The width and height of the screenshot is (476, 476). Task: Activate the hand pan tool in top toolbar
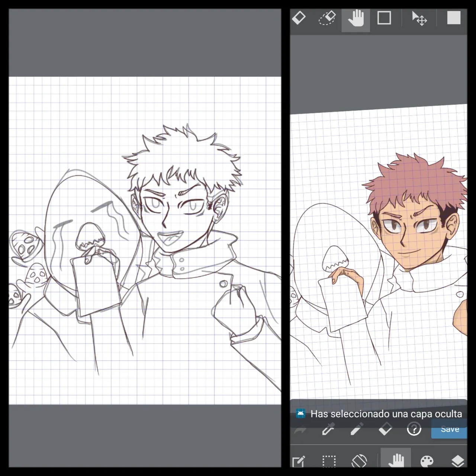point(356,18)
